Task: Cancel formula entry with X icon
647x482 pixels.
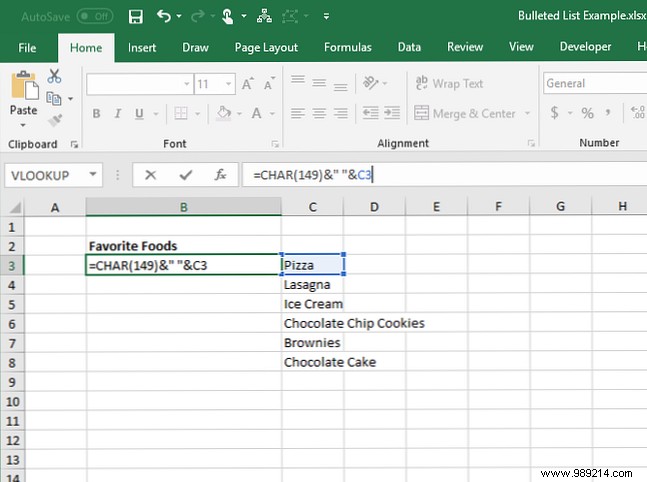Action: (151, 175)
